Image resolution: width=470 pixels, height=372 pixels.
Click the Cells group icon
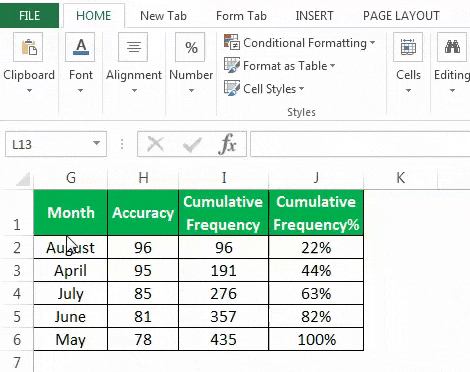pos(408,47)
